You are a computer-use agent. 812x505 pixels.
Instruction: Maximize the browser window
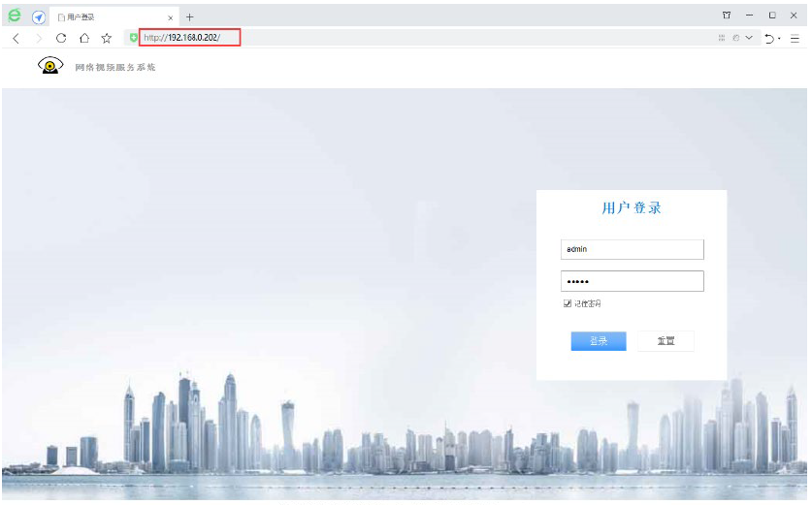click(772, 16)
